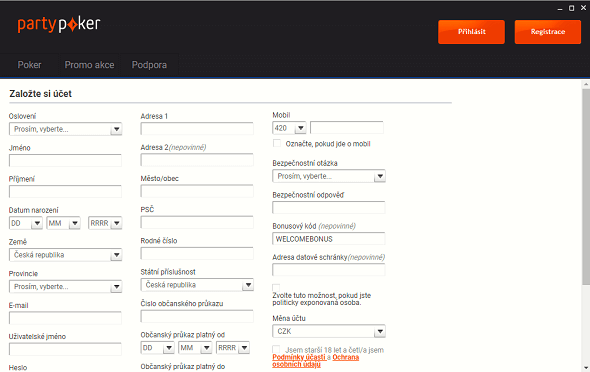Click the Adresa 2 input field
Image resolution: width=590 pixels, height=372 pixels.
(197, 160)
